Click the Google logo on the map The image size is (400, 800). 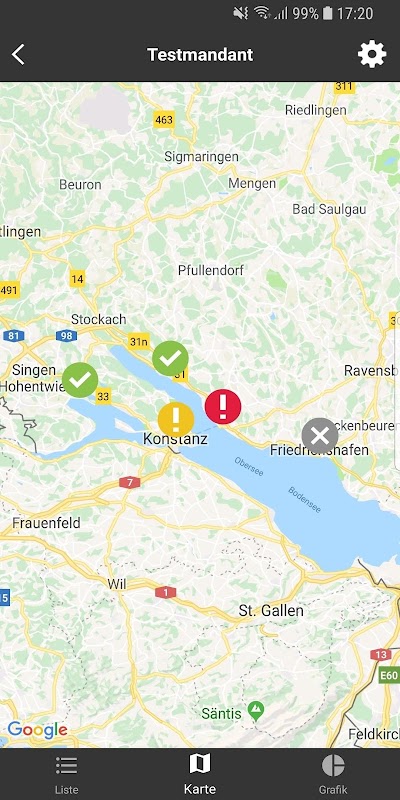point(37,730)
